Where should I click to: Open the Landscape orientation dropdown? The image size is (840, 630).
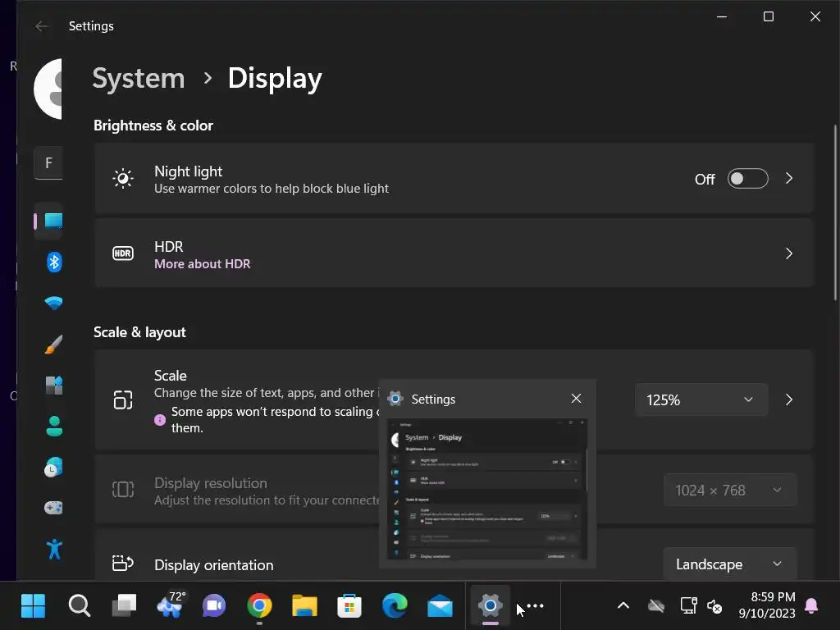click(729, 564)
